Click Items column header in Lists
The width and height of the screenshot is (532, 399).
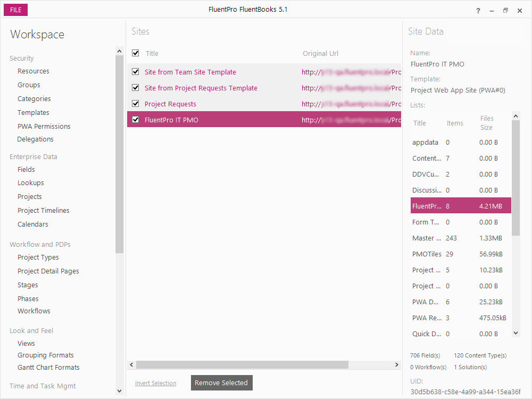(x=455, y=123)
